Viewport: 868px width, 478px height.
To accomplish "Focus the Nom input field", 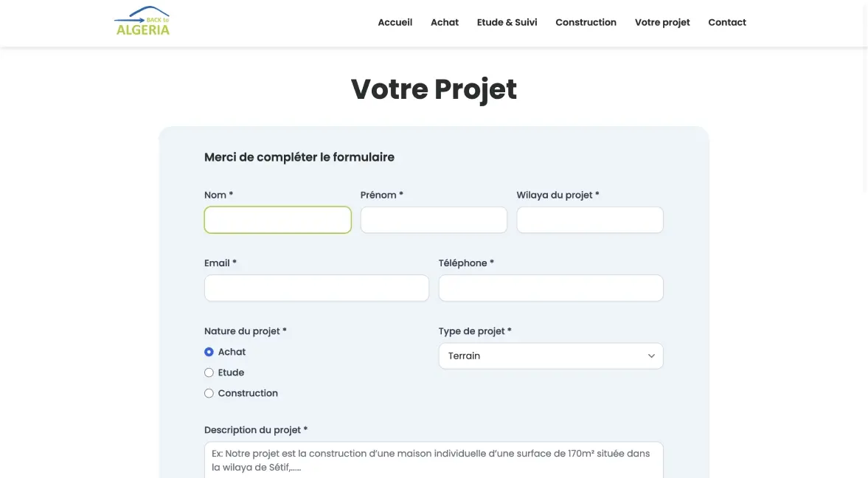I will pyautogui.click(x=277, y=220).
